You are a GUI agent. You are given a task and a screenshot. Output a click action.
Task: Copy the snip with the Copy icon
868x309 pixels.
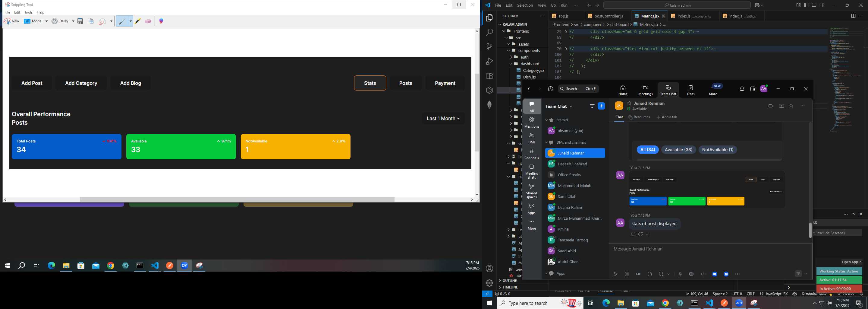[91, 21]
